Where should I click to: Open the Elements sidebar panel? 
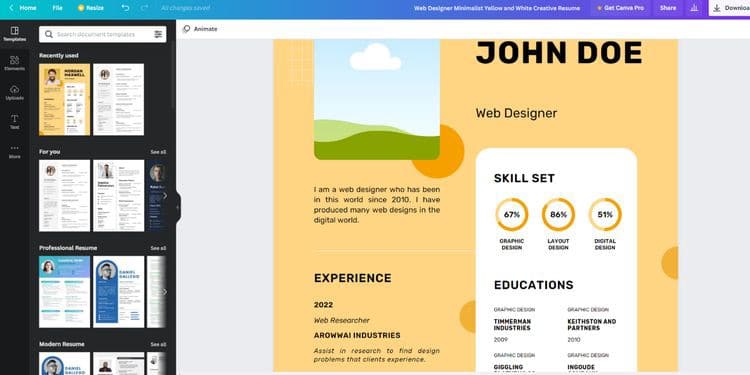(x=14, y=63)
